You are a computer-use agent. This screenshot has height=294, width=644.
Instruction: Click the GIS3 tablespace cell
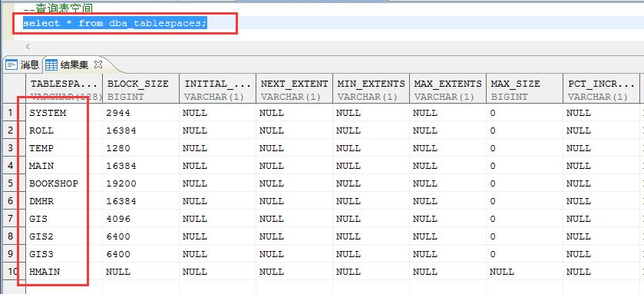click(64, 254)
